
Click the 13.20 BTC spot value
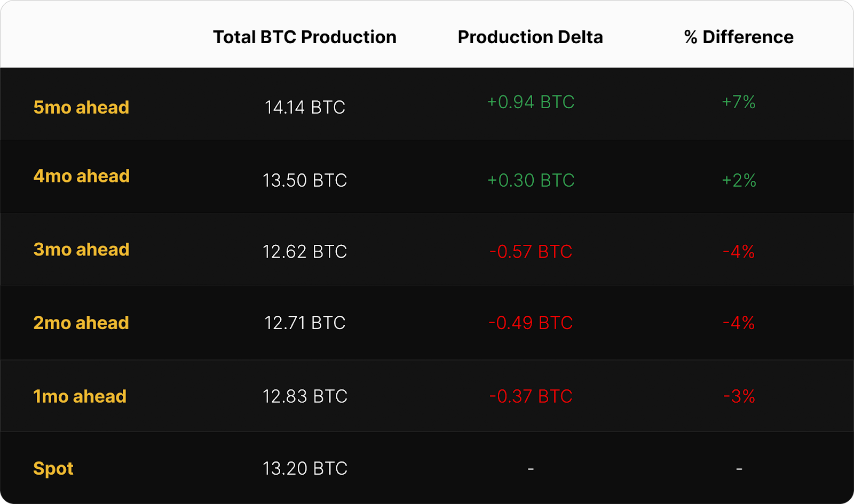point(305,468)
